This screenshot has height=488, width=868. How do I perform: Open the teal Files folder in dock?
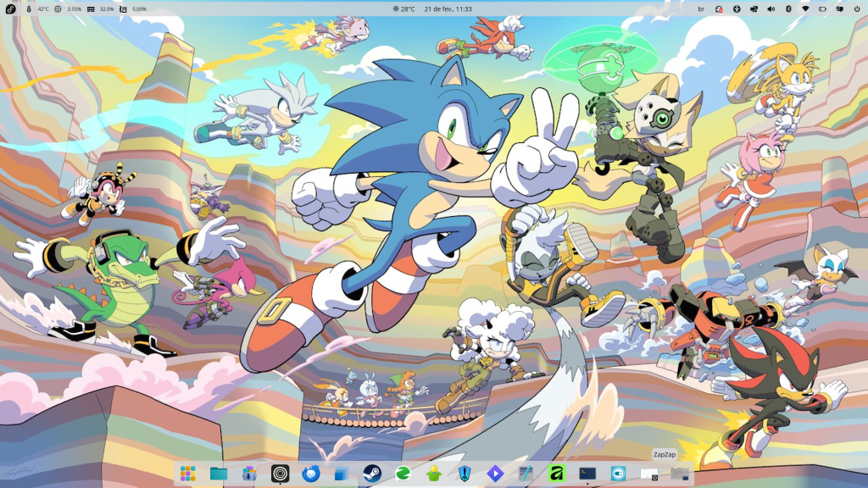click(219, 474)
